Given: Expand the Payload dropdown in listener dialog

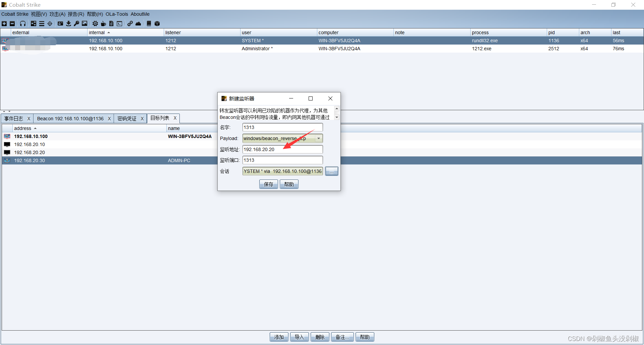Looking at the screenshot, I should pyautogui.click(x=319, y=138).
